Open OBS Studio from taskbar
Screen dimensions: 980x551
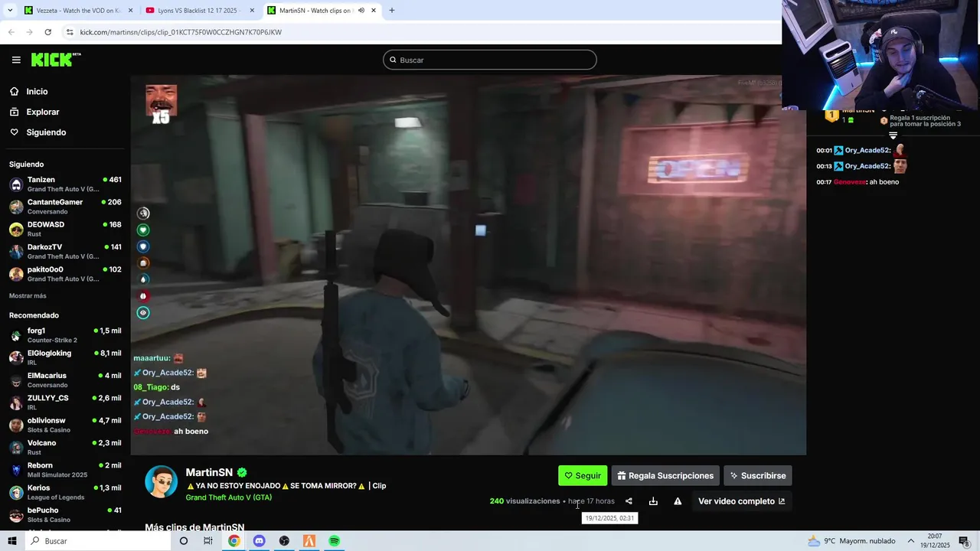point(284,541)
